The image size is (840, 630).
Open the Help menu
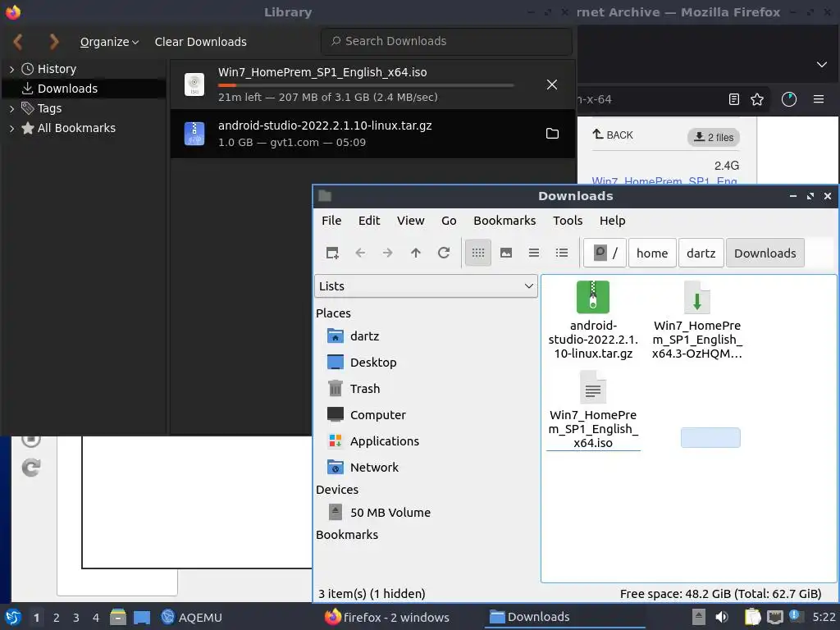click(612, 221)
